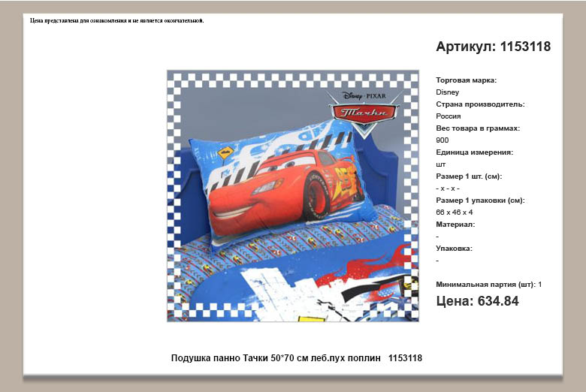Click the 'Торговая марка:' label
Image resolution: width=586 pixels, height=392 pixels.
(466, 80)
